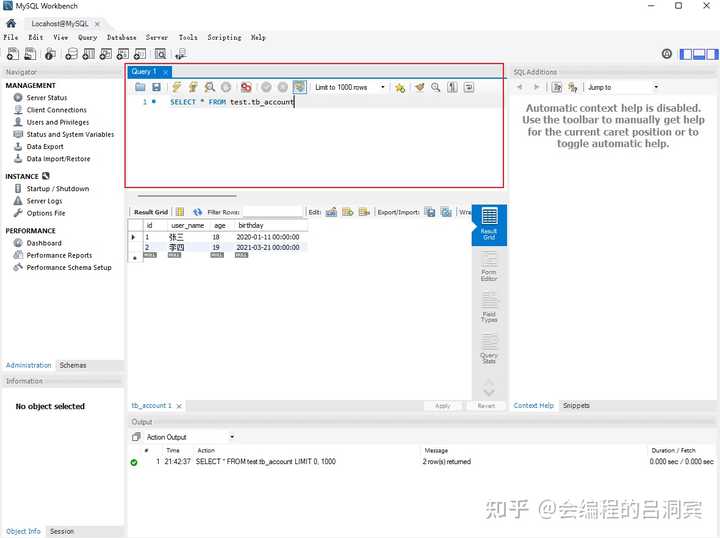
Task: Execute statement under cursor icon
Action: 193,87
